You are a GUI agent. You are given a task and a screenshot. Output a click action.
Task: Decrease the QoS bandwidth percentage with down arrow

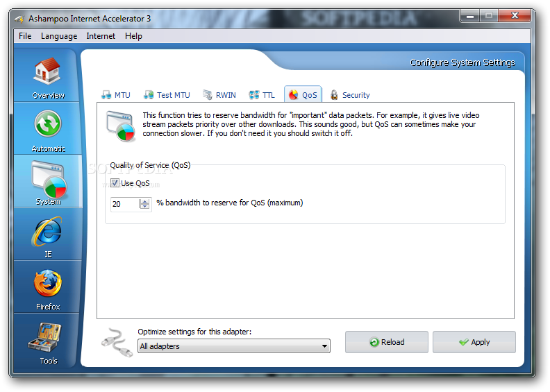click(x=144, y=206)
